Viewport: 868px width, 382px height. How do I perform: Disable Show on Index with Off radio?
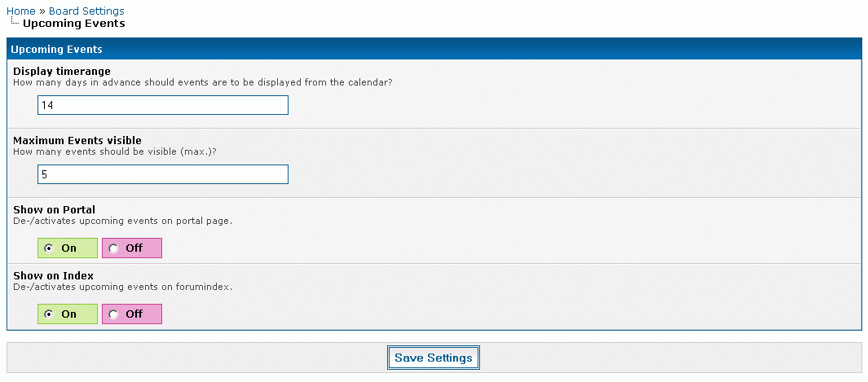114,314
